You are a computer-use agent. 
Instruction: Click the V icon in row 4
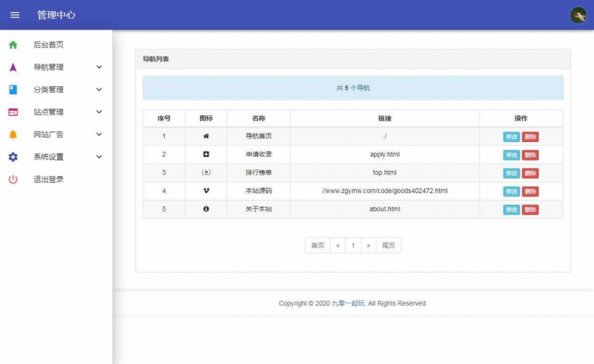coord(206,191)
